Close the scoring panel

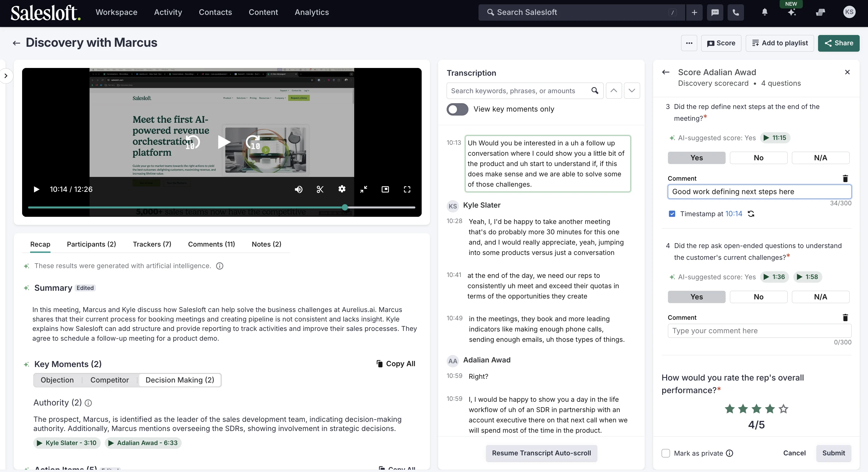coord(847,72)
